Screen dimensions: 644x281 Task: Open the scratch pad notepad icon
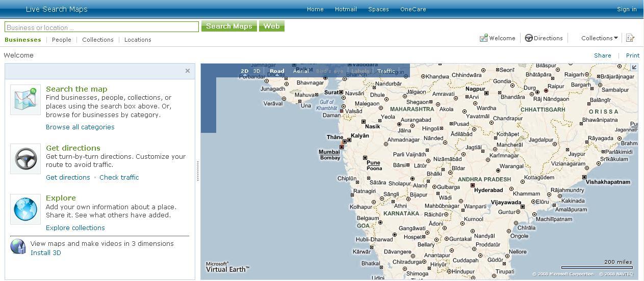[630, 38]
